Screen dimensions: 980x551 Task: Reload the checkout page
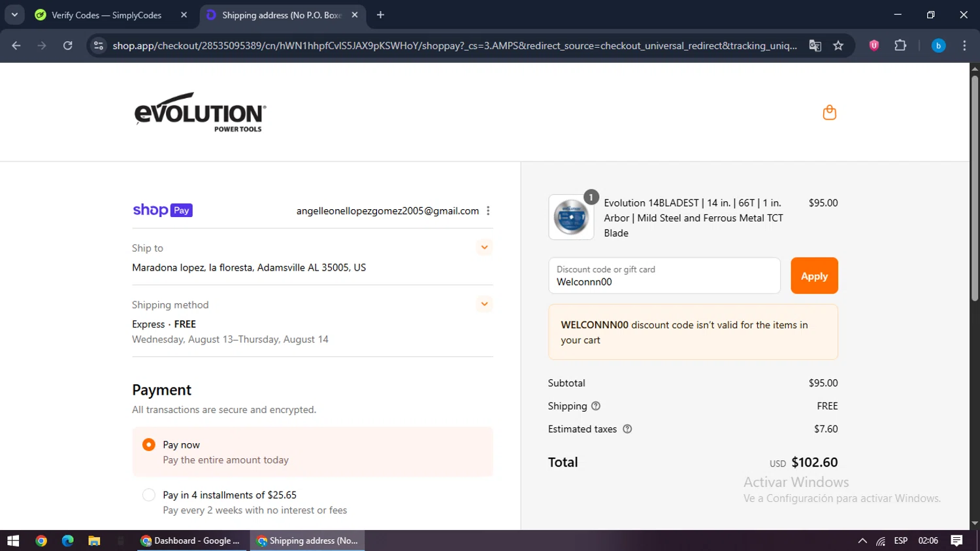point(68,46)
